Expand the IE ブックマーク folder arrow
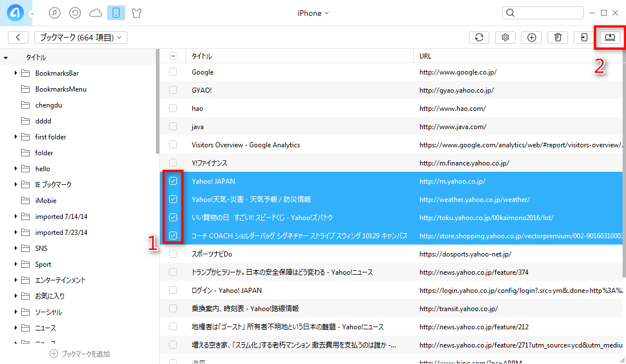Viewport: 626px width, 364px height. coord(15,184)
